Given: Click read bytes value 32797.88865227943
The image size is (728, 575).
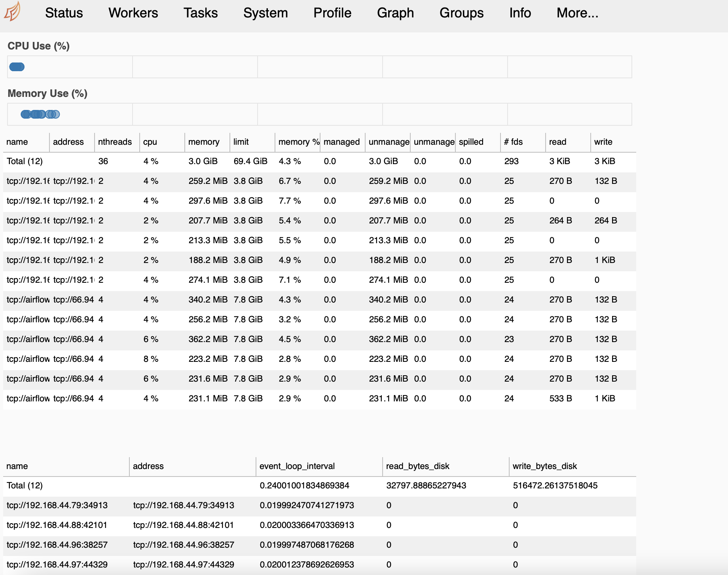Looking at the screenshot, I should click(x=426, y=486).
